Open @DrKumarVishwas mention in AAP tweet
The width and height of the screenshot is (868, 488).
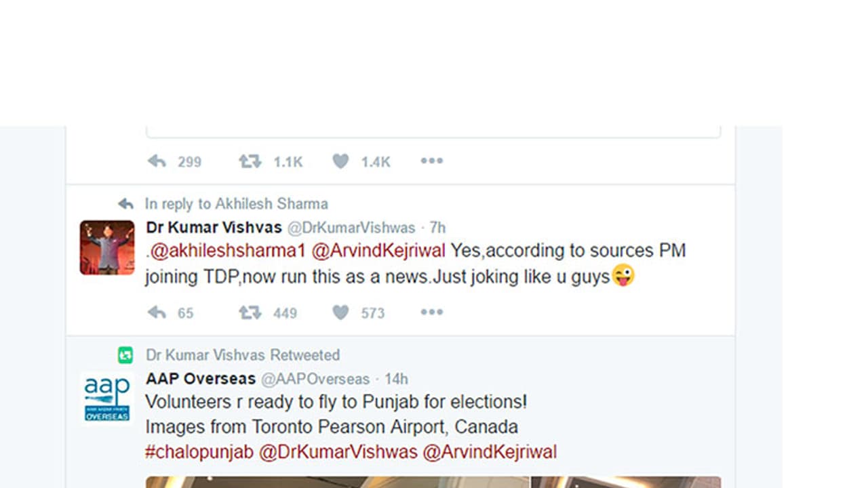(x=338, y=452)
